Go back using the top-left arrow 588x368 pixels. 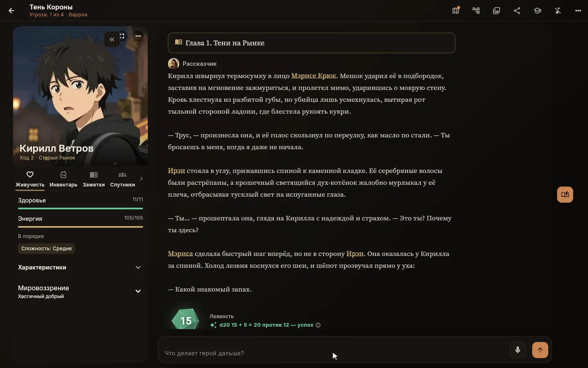click(11, 11)
